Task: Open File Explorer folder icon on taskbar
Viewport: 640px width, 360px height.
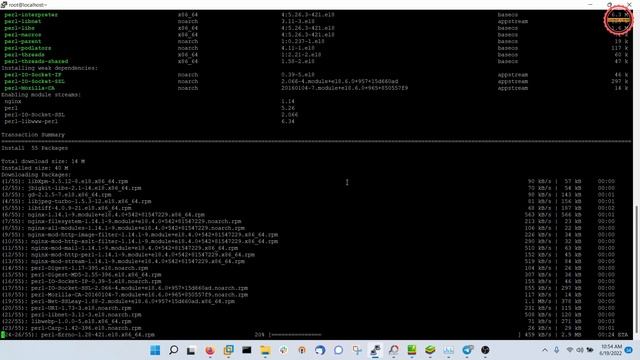Action: point(265,350)
